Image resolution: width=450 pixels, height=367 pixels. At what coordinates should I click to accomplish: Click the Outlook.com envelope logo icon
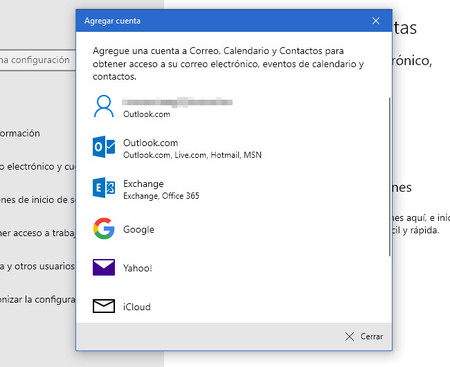pyautogui.click(x=104, y=147)
